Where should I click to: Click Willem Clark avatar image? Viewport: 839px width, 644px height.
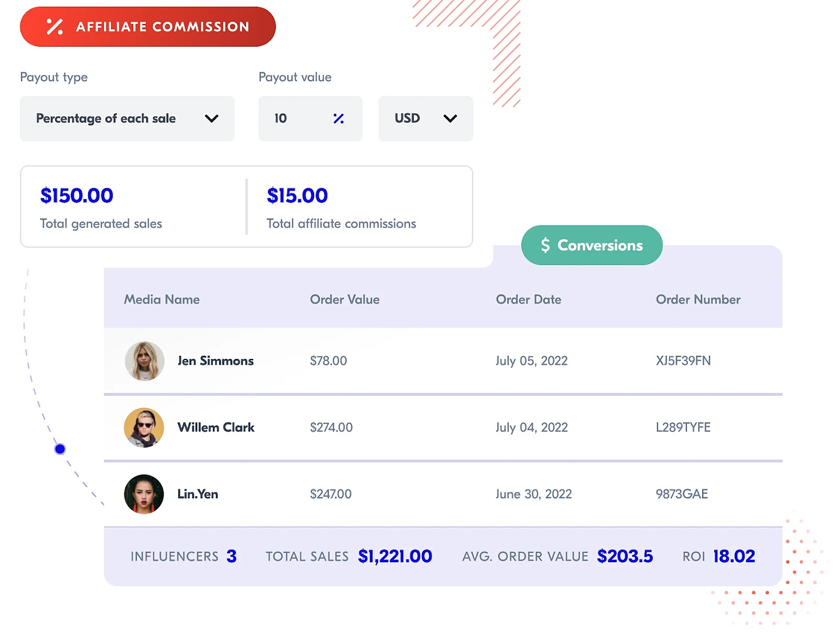[x=144, y=427]
